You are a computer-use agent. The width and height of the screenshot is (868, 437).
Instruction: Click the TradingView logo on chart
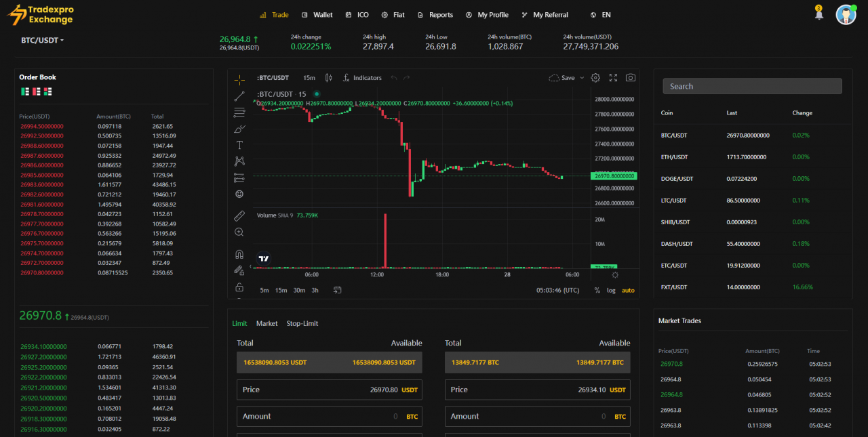coord(264,258)
